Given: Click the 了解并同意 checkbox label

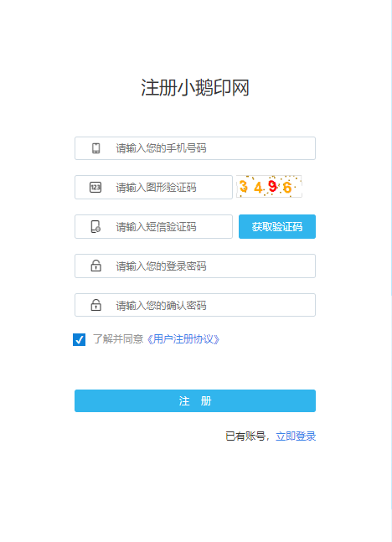Looking at the screenshot, I should click(118, 339).
